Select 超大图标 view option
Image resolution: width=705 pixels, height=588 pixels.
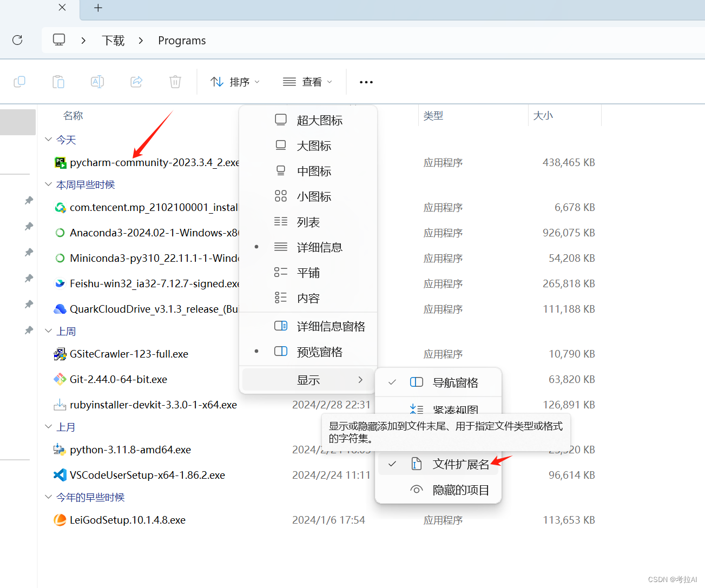point(308,120)
